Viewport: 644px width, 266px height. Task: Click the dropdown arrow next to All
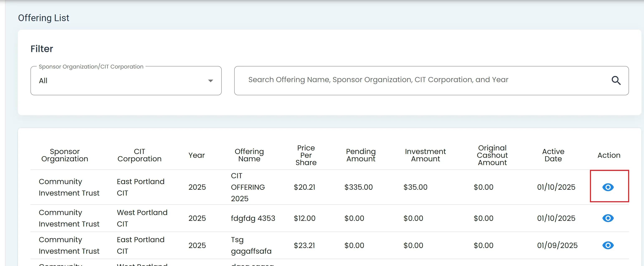tap(210, 81)
